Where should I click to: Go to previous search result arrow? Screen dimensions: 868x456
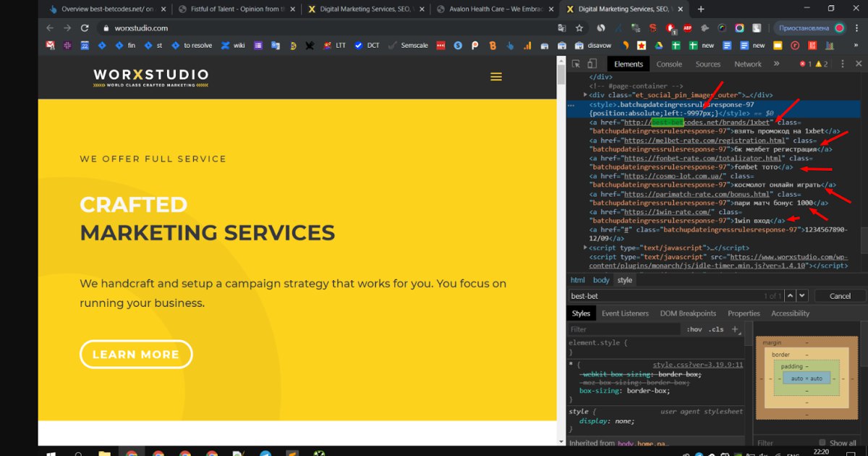[791, 295]
